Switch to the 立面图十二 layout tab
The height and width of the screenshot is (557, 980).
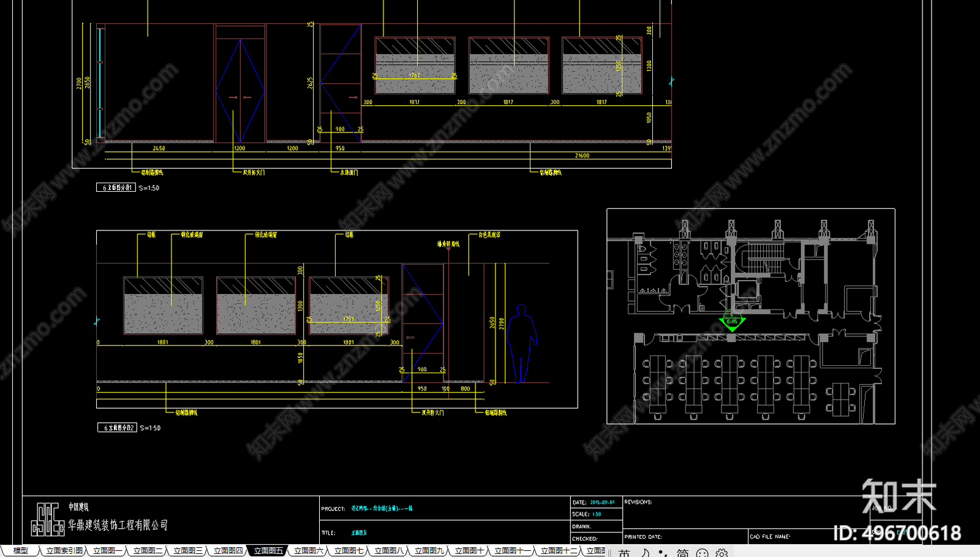[559, 551]
